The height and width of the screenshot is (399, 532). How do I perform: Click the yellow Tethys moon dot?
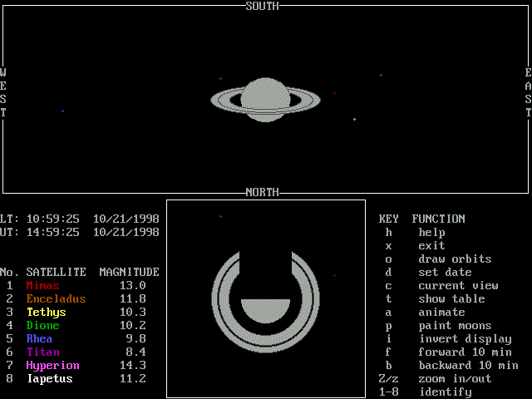click(355, 120)
